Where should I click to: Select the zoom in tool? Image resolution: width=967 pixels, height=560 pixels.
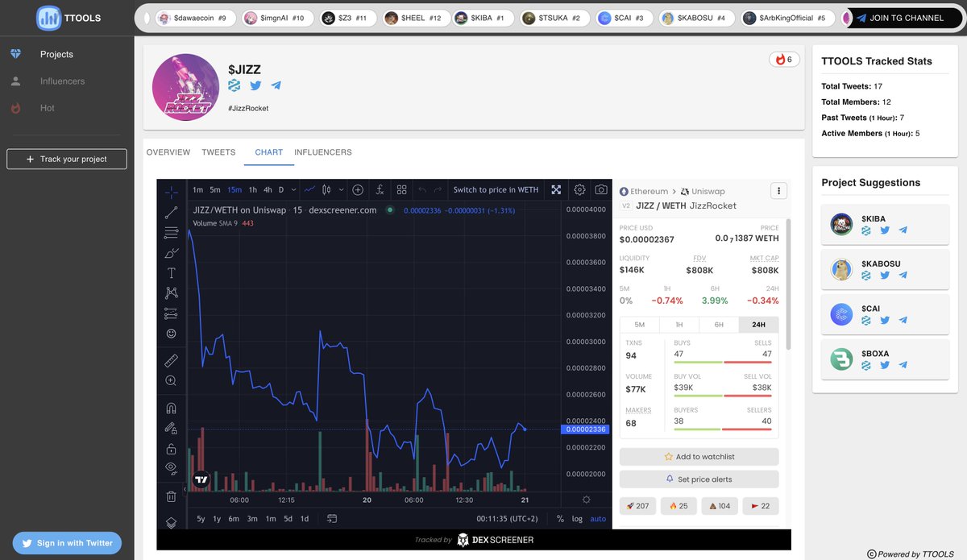(x=172, y=380)
